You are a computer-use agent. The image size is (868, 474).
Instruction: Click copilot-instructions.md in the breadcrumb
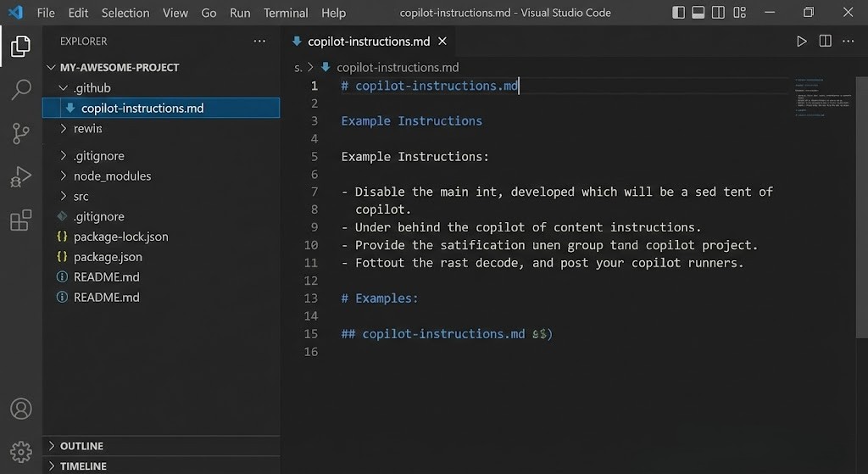(398, 67)
